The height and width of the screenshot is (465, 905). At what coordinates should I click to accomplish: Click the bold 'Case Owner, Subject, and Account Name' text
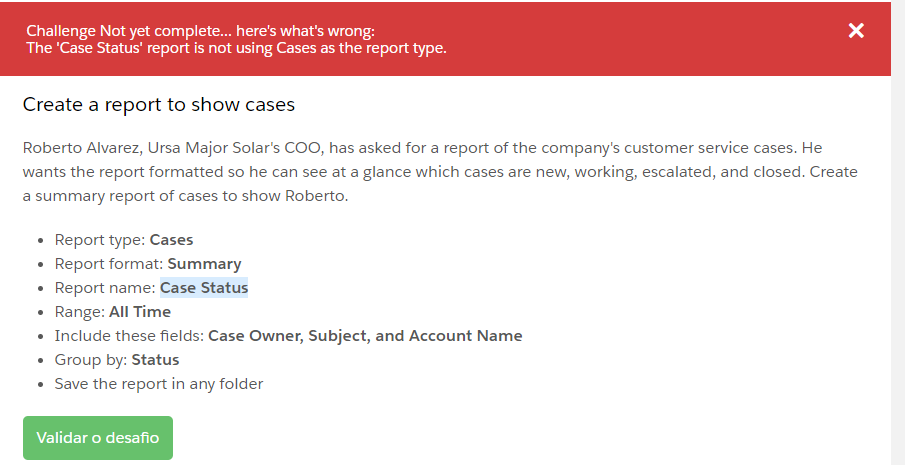point(365,336)
